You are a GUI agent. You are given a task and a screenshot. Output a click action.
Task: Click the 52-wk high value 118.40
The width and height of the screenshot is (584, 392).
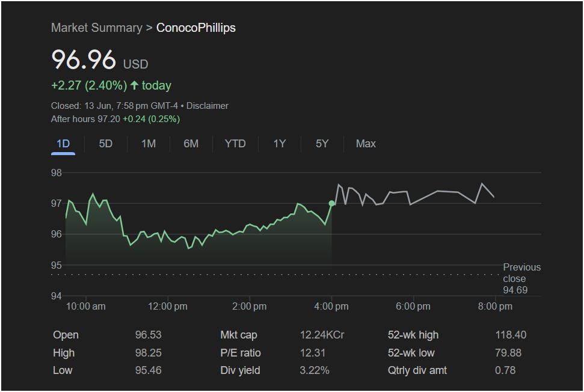(x=511, y=335)
